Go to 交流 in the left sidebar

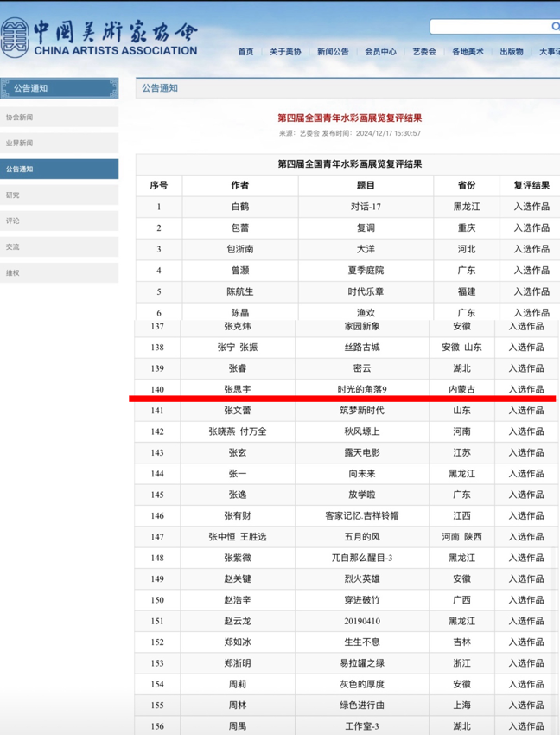click(x=59, y=246)
